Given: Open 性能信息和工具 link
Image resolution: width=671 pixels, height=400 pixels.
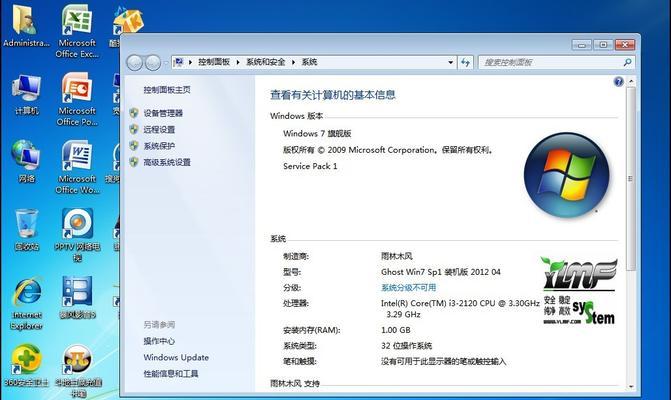Looking at the screenshot, I should tap(171, 373).
